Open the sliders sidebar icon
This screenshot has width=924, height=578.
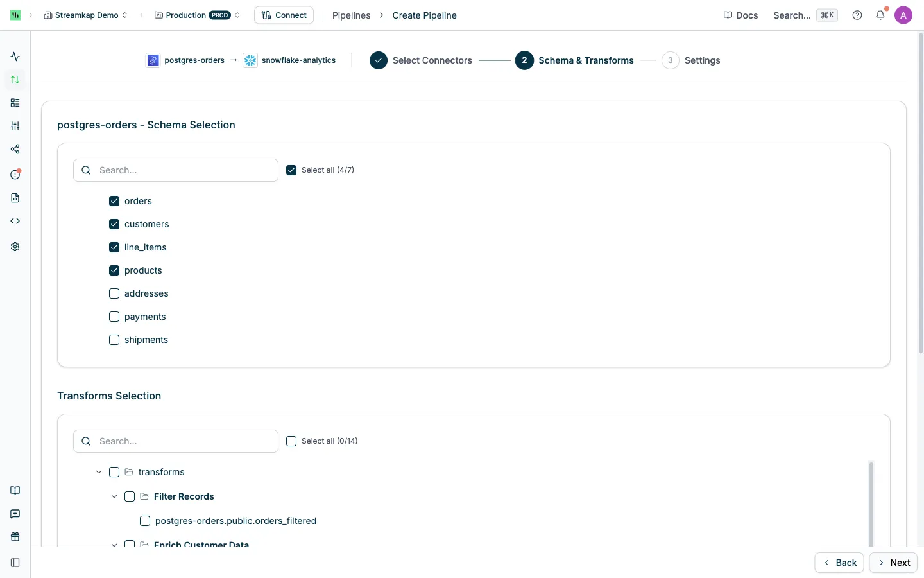click(15, 126)
